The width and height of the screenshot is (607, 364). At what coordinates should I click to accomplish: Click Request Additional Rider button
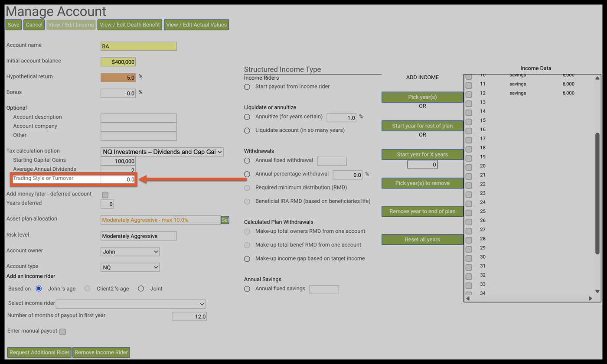tap(39, 352)
